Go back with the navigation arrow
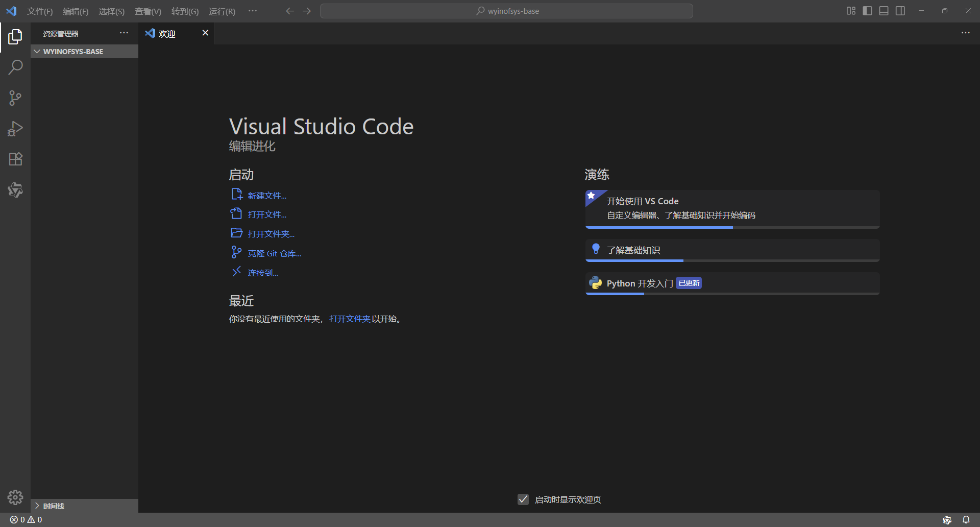This screenshot has width=980, height=527. (x=289, y=11)
